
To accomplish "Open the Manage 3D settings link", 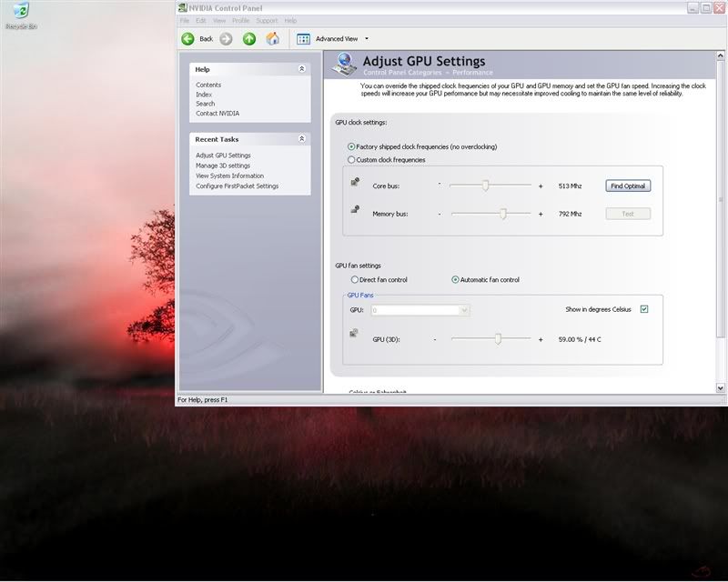I will click(223, 166).
